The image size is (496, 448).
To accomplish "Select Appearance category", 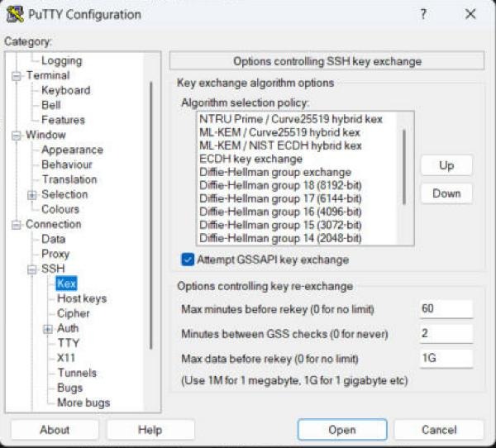I will coord(72,150).
